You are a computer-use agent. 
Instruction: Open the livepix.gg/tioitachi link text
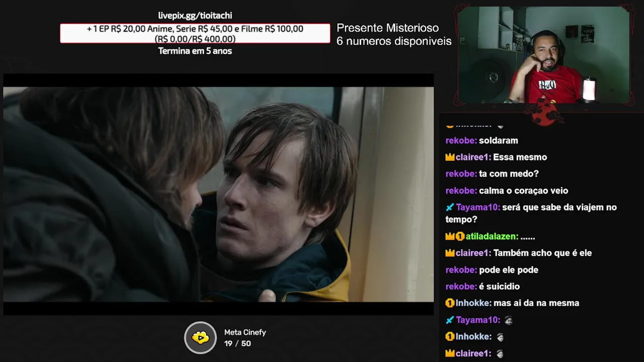(x=195, y=16)
